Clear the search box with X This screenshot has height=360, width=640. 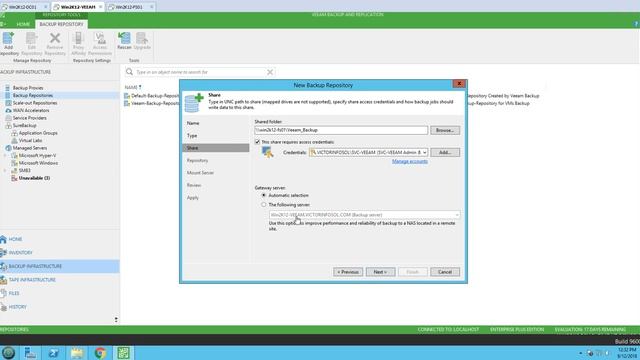[x=270, y=72]
